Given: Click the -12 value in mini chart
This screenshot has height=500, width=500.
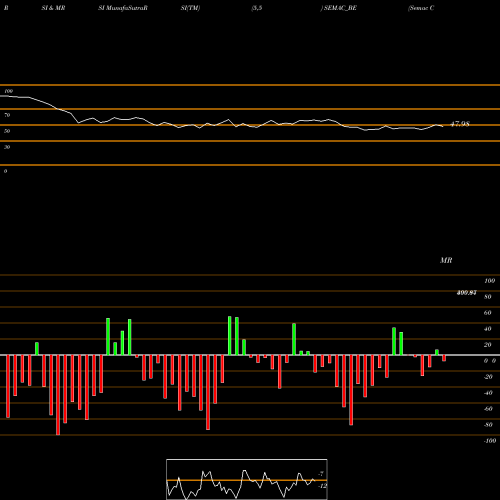Looking at the screenshot, I should click(x=322, y=486).
